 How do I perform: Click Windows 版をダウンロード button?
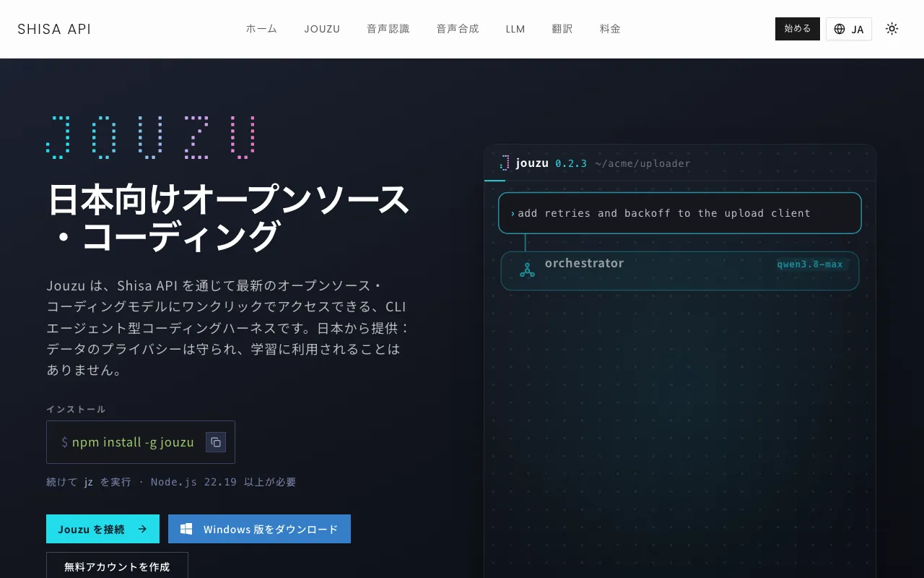[259, 529]
